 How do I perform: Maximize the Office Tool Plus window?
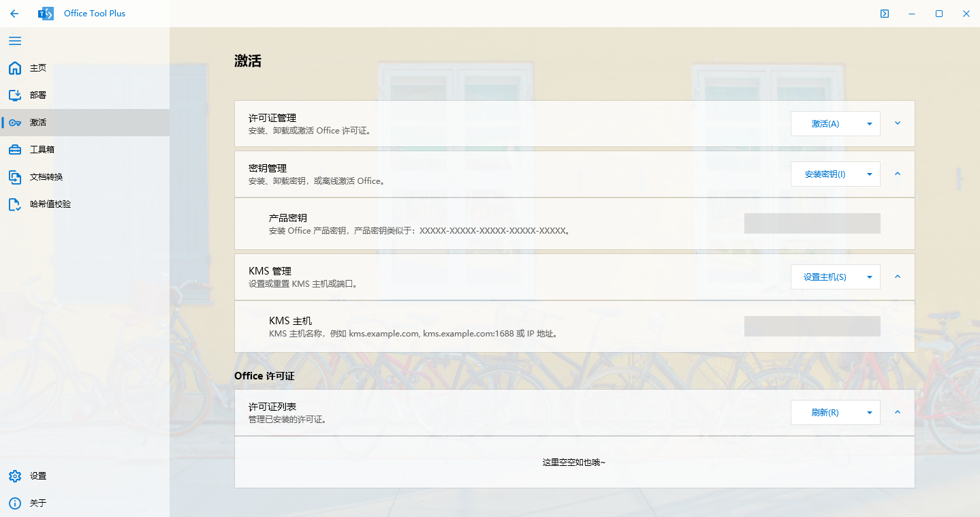point(939,14)
